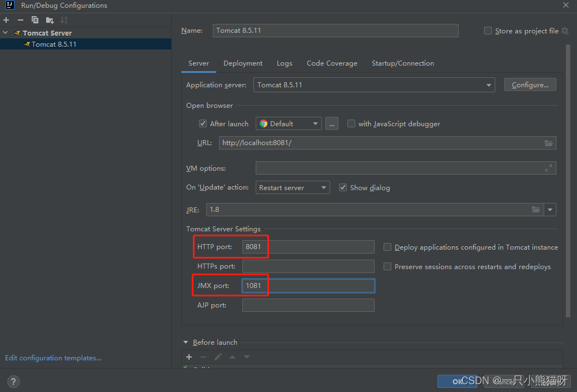Browse for the JRE folder

(x=536, y=210)
